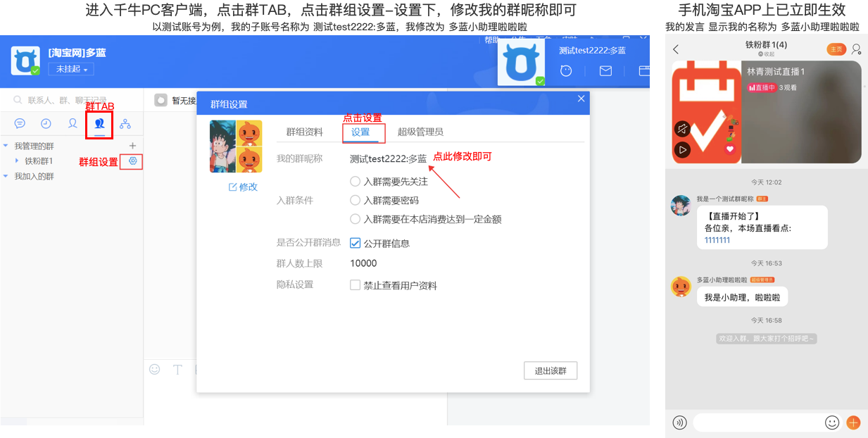This screenshot has height=438, width=868.
Task: Close the 群组设置 dialog
Action: pyautogui.click(x=581, y=99)
